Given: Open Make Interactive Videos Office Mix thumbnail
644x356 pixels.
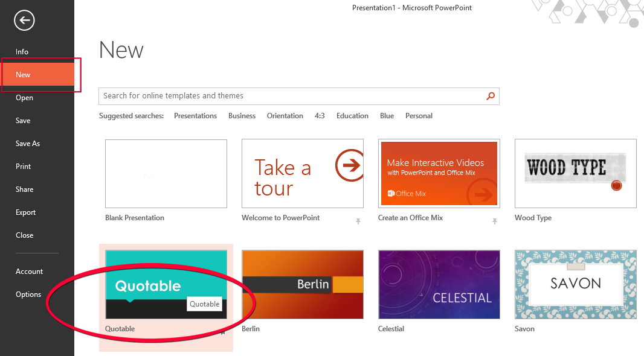Looking at the screenshot, I should [x=439, y=174].
